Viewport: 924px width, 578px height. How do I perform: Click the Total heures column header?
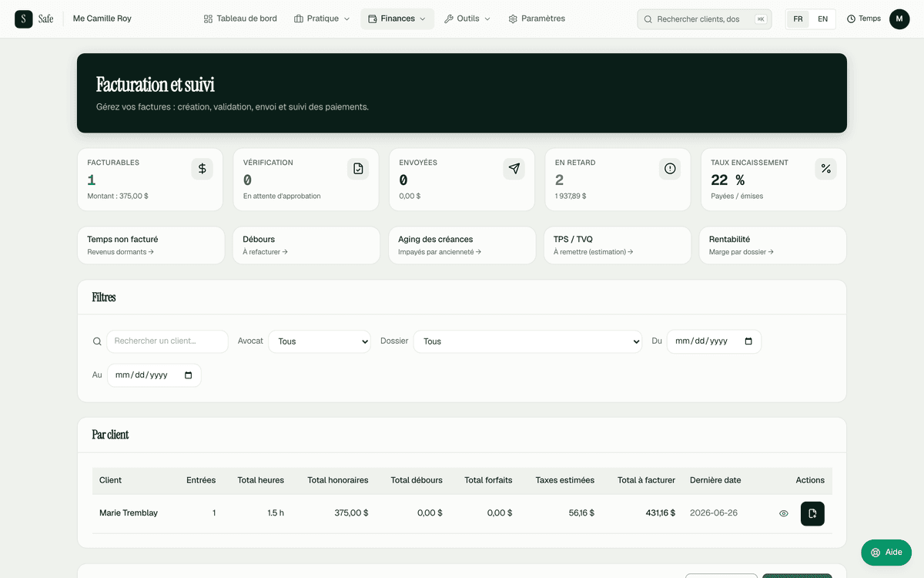pyautogui.click(x=260, y=480)
